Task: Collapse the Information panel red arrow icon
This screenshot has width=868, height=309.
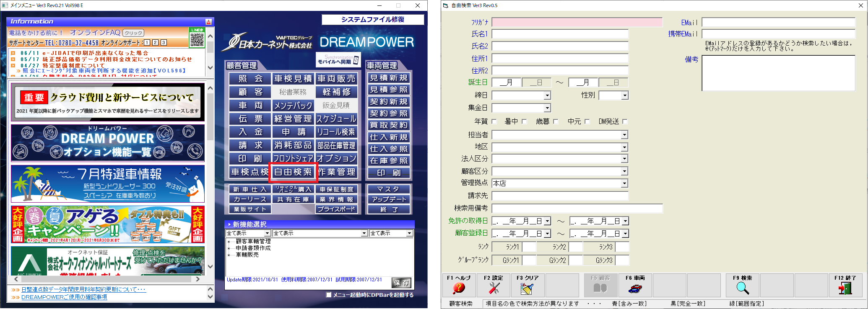Action: [208, 21]
